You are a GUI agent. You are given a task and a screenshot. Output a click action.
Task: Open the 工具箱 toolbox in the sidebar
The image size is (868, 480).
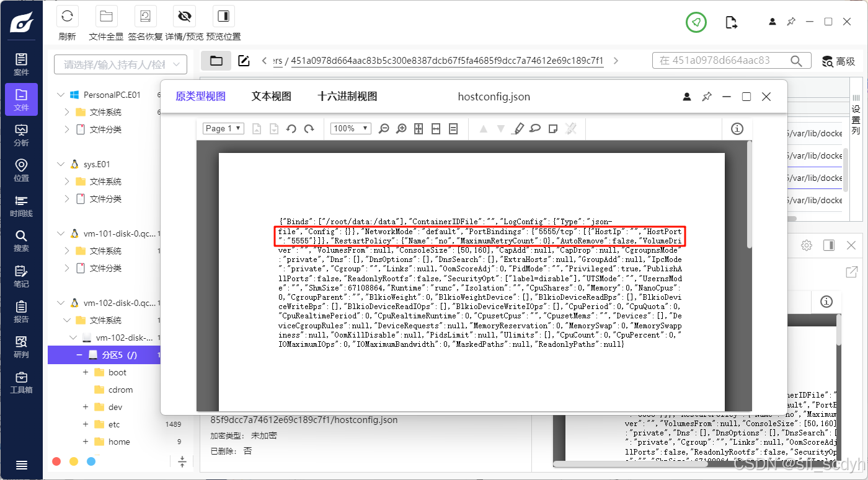click(22, 382)
